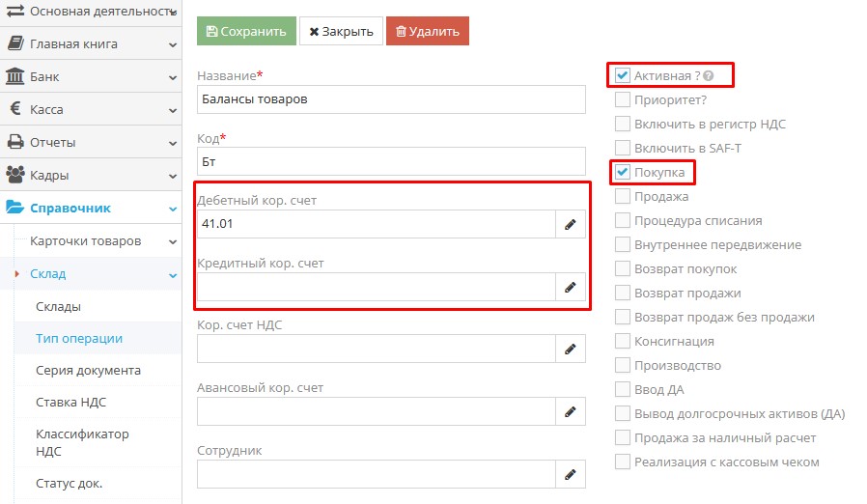Click pencil icon for Кредитный кор. счет
867x504 pixels.
click(570, 287)
